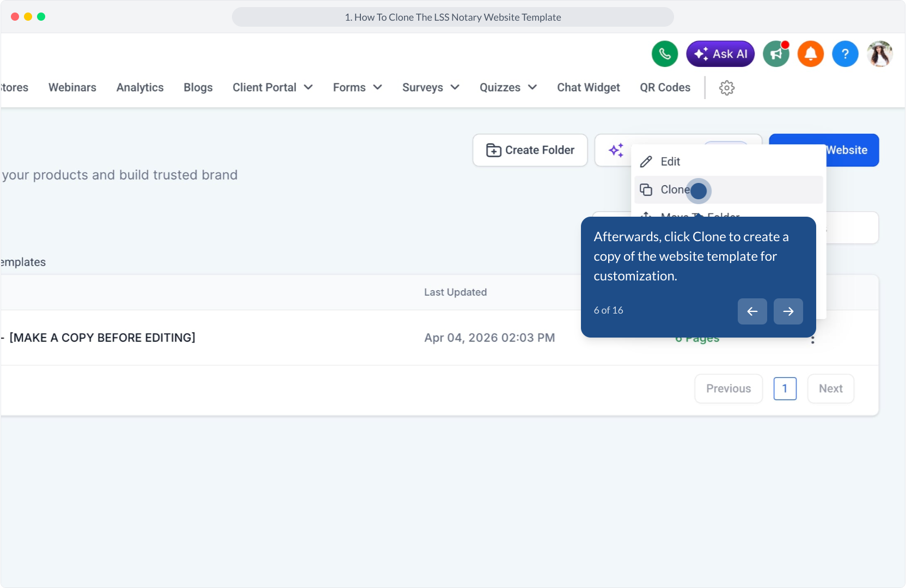Go to the Webinars tab
Screen dimensions: 906x588
[x=72, y=88]
